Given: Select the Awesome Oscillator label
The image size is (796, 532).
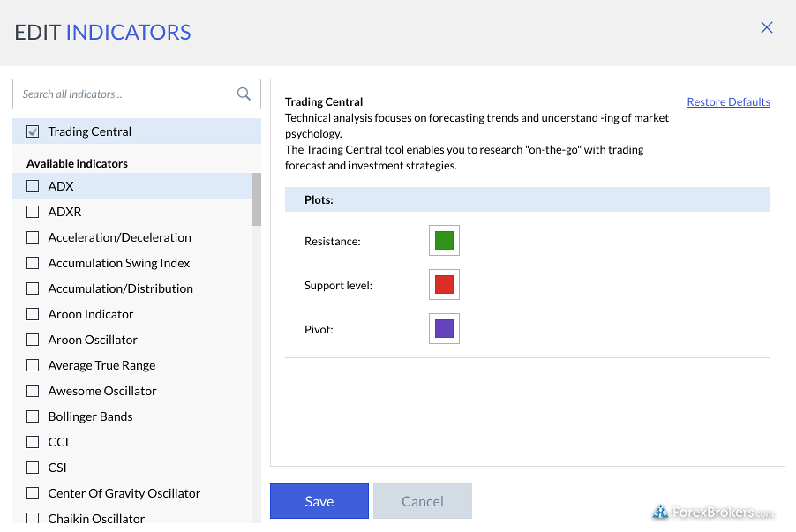Looking at the screenshot, I should pyautogui.click(x=102, y=391).
